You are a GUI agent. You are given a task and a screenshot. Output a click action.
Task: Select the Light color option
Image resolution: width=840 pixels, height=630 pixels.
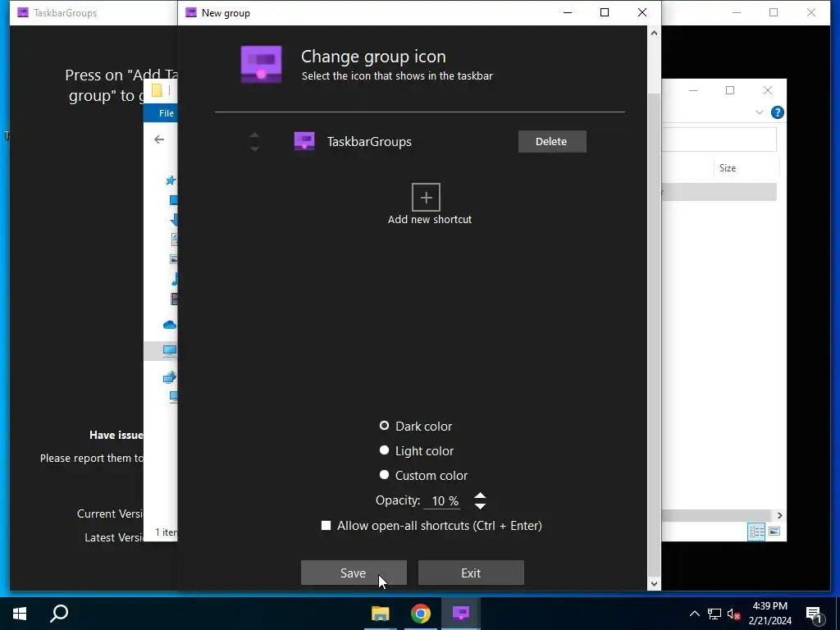point(384,450)
